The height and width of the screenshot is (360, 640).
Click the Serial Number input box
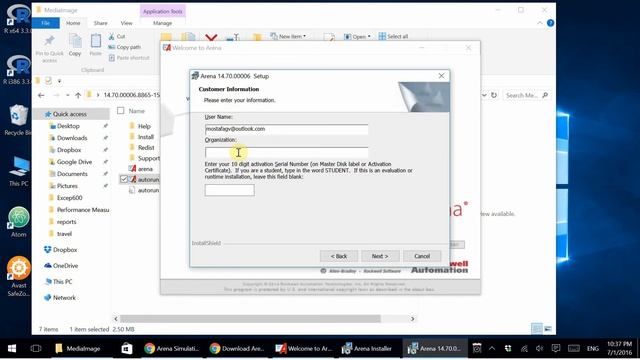(229, 190)
